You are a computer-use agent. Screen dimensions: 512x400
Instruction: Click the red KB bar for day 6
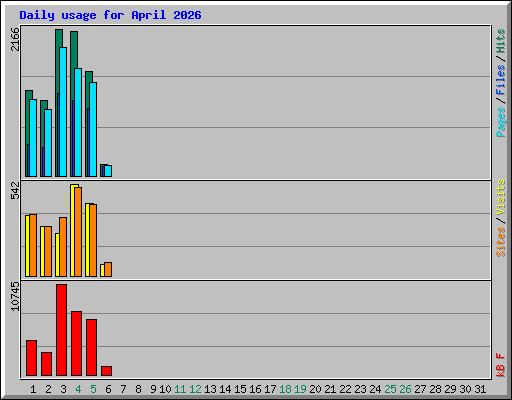106,371
